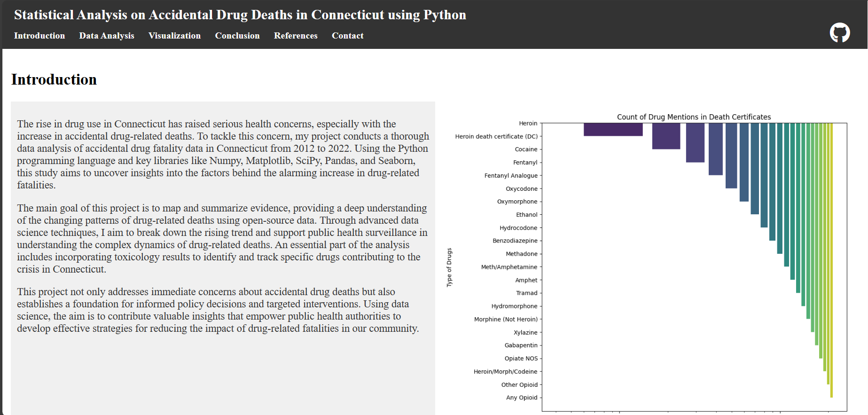Click the chart title text
Screen dimensions: 868x415
(x=694, y=117)
